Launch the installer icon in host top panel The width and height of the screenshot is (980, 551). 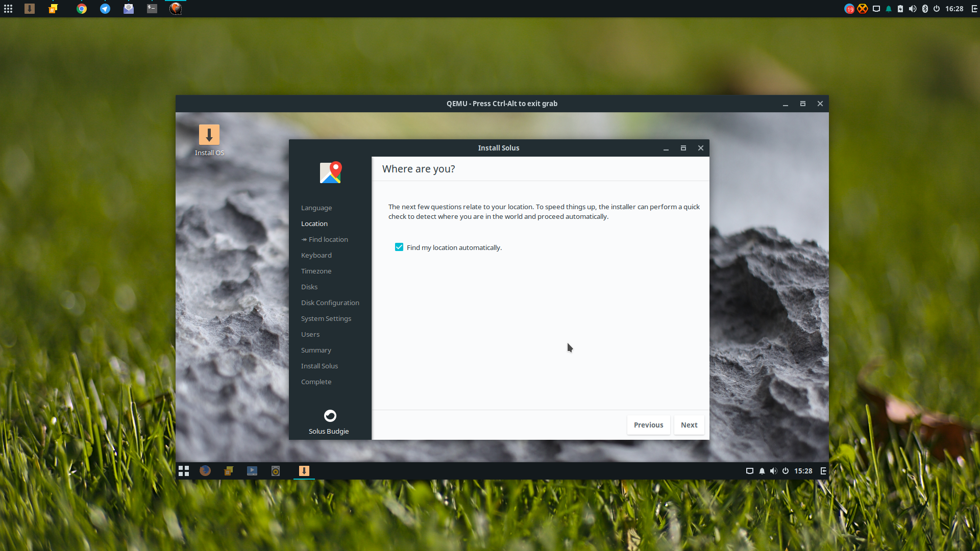click(30, 9)
